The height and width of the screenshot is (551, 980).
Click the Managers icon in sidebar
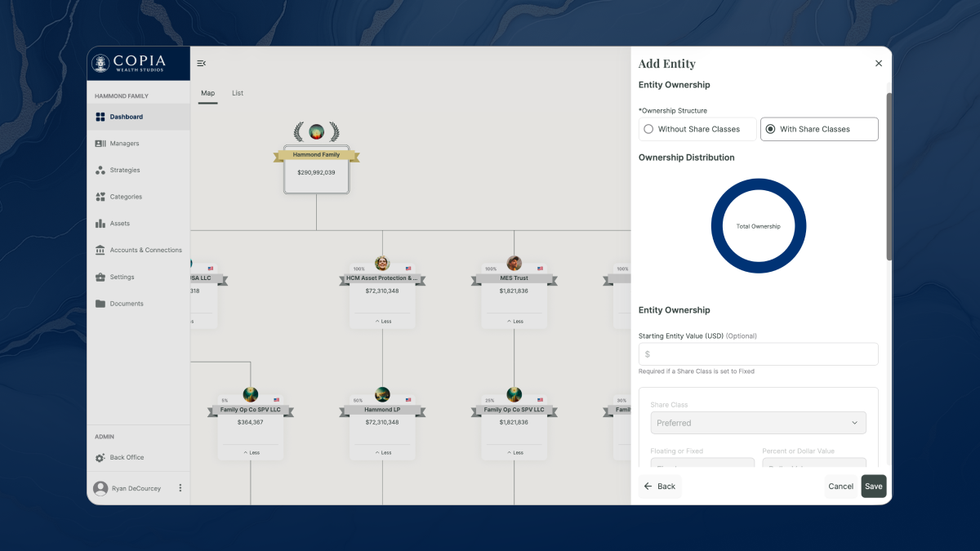[x=100, y=144]
